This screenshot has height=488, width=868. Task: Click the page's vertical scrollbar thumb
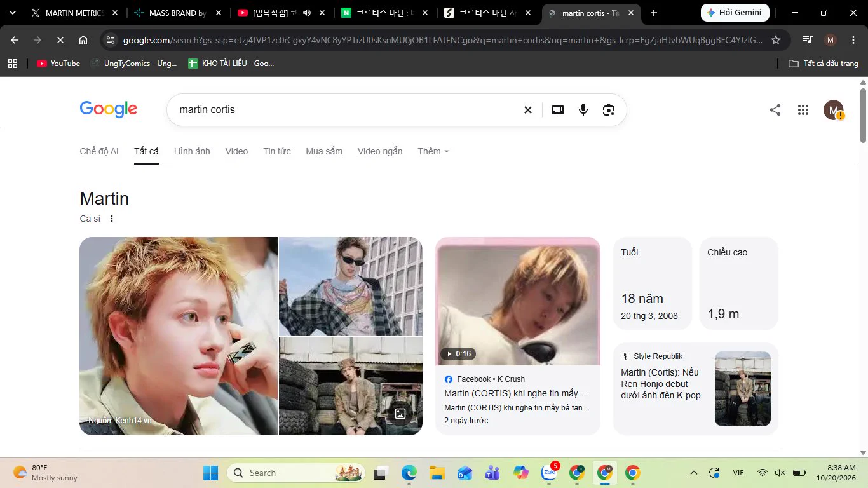coord(863,116)
